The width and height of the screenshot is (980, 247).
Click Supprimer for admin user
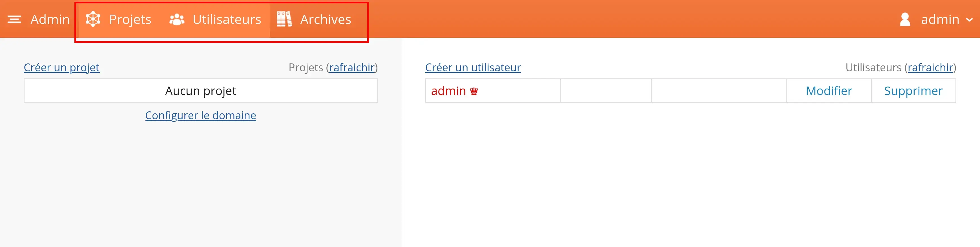tap(913, 91)
